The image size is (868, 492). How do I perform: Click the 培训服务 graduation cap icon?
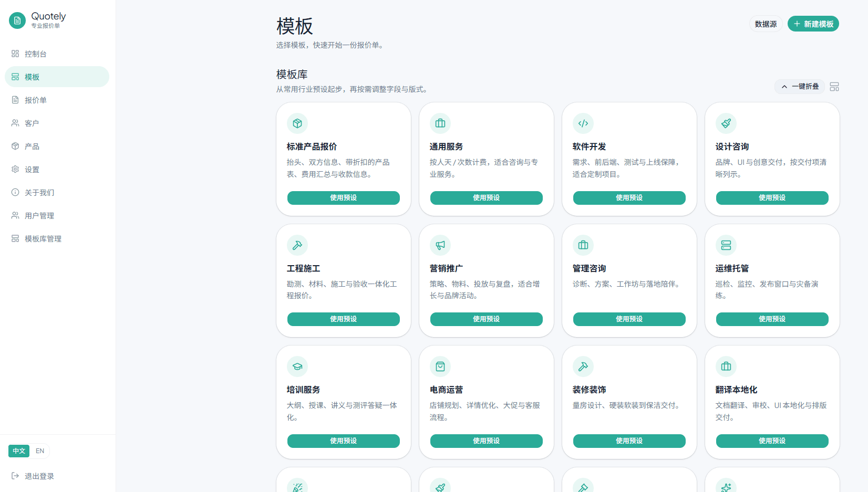tap(297, 367)
